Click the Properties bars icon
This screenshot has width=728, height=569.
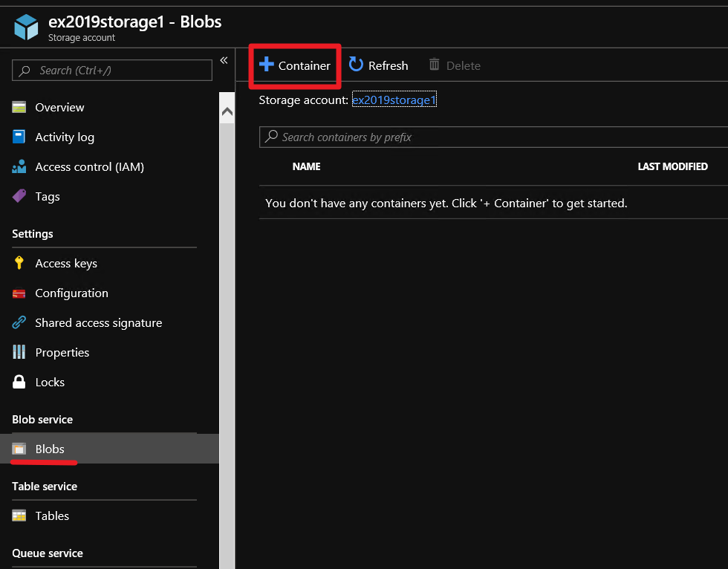click(19, 352)
